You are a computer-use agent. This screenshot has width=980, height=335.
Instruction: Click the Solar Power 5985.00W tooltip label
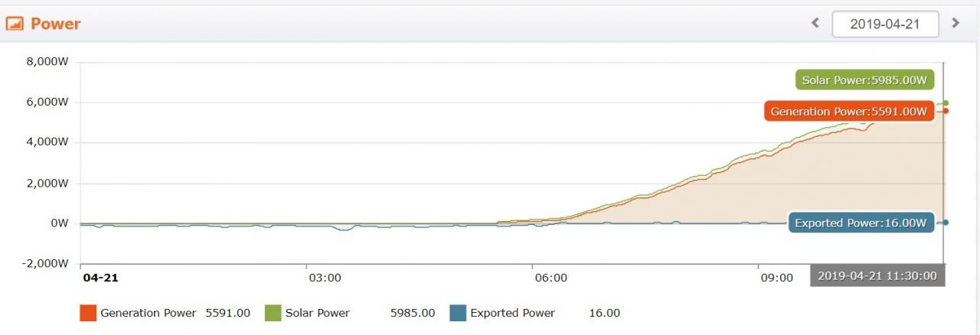[x=864, y=80]
